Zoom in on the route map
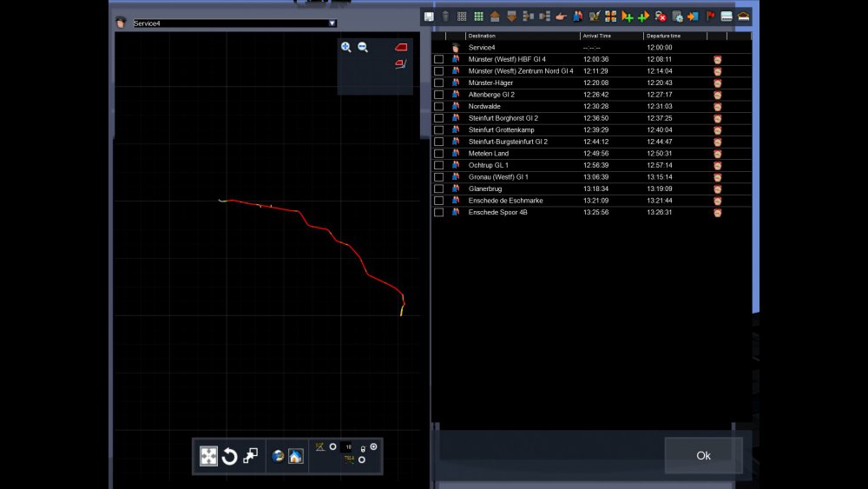Viewport: 868px width, 489px height. click(346, 48)
